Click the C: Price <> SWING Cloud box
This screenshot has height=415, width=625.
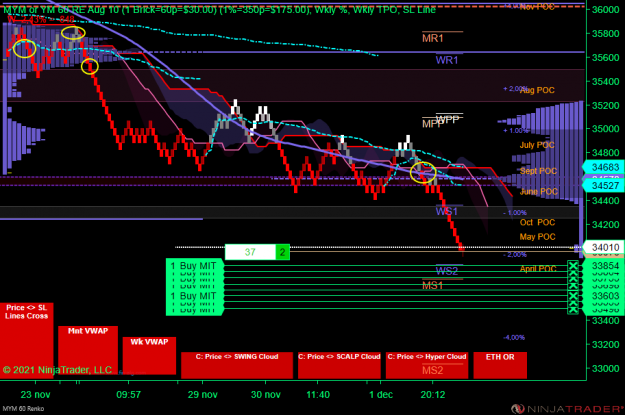click(237, 365)
